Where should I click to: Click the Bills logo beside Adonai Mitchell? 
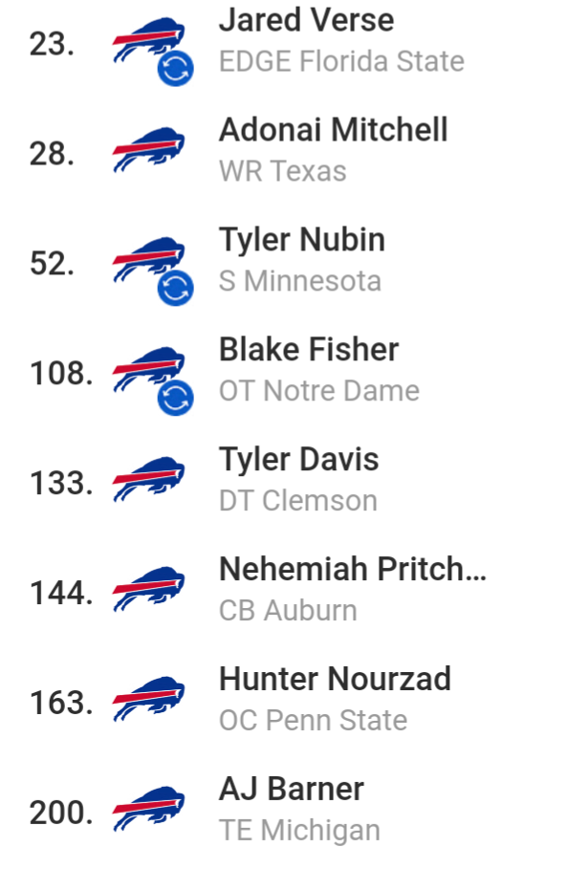click(148, 150)
